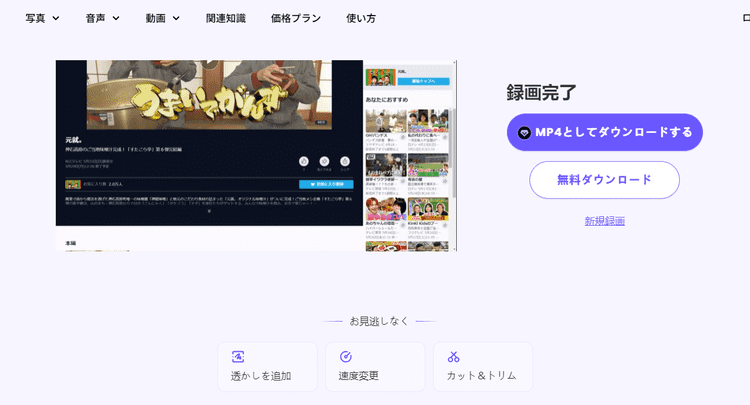Open the 写真 menu

click(43, 18)
